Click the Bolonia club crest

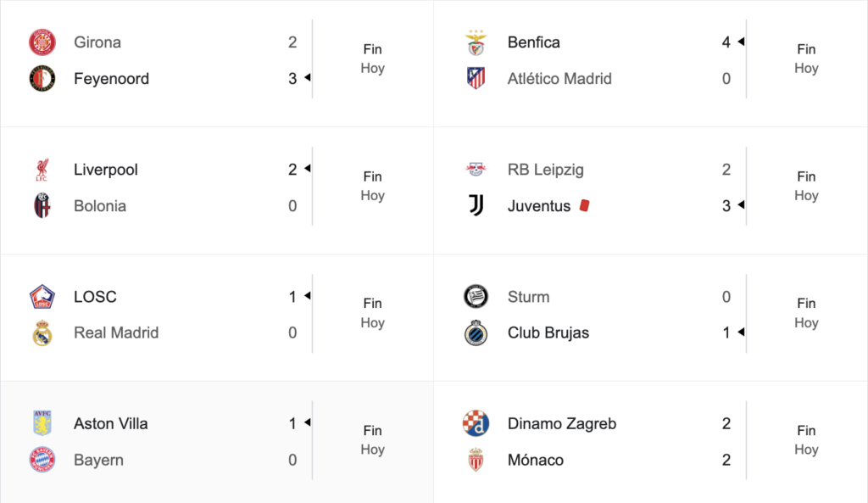pyautogui.click(x=42, y=205)
